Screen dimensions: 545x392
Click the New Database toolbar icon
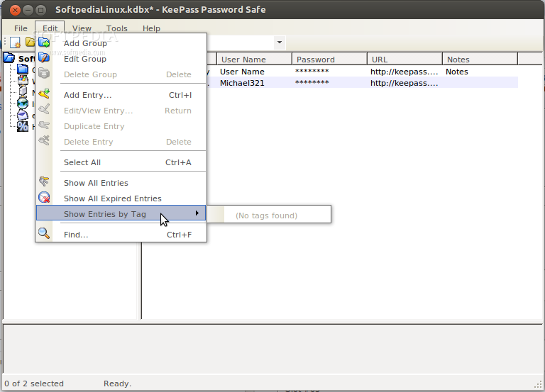click(16, 43)
